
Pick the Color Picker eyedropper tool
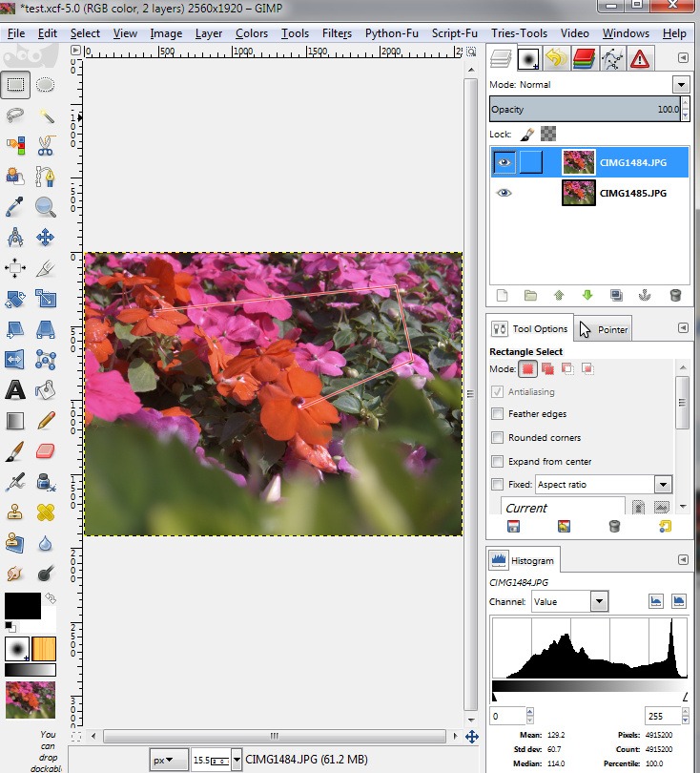pos(15,207)
